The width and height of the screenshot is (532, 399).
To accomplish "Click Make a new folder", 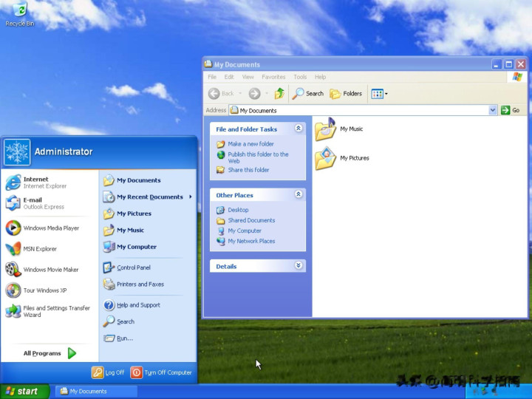I will tap(245, 144).
